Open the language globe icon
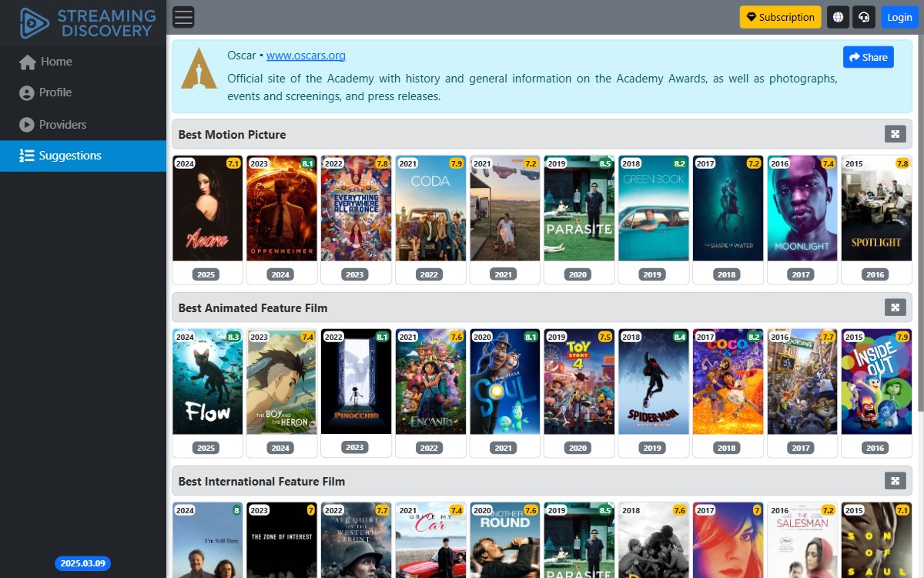 click(x=838, y=17)
